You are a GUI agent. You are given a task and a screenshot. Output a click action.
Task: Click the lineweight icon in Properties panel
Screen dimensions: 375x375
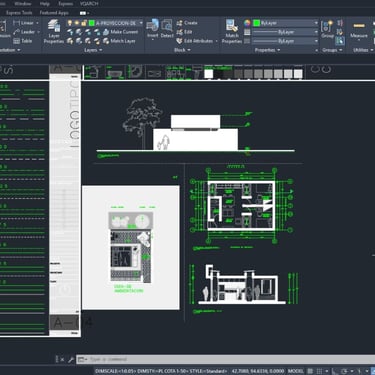pyautogui.click(x=247, y=32)
